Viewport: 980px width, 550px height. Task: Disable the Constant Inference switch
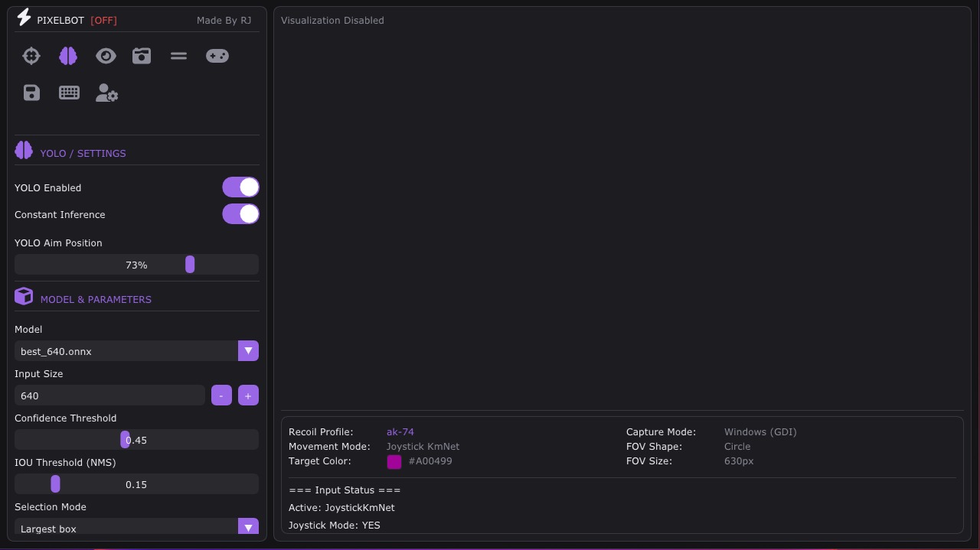[240, 214]
